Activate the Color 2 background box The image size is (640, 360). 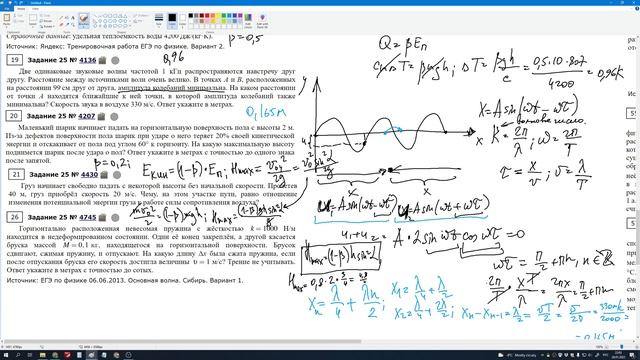[182, 20]
